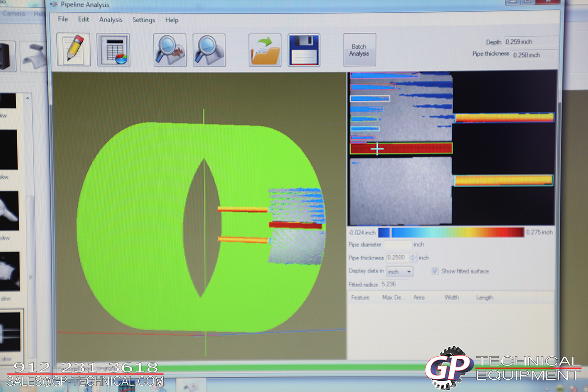Decrease Pipe thickness with down arrow
This screenshot has width=588, height=392.
coord(413,260)
